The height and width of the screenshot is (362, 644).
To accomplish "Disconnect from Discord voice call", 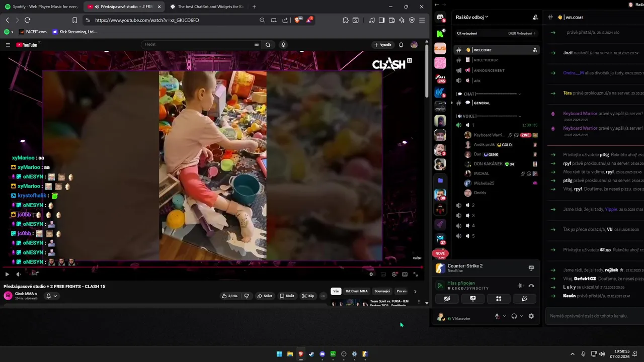I will [531, 286].
